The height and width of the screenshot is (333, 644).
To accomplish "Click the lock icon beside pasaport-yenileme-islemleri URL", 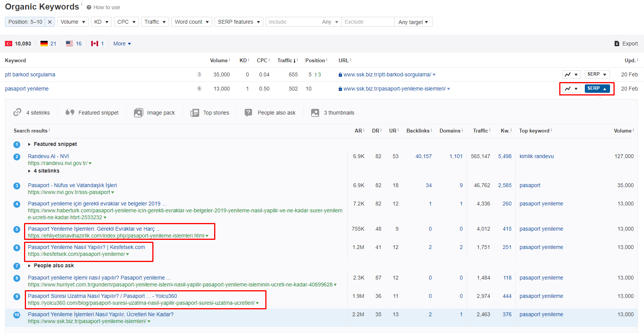I will coord(340,89).
